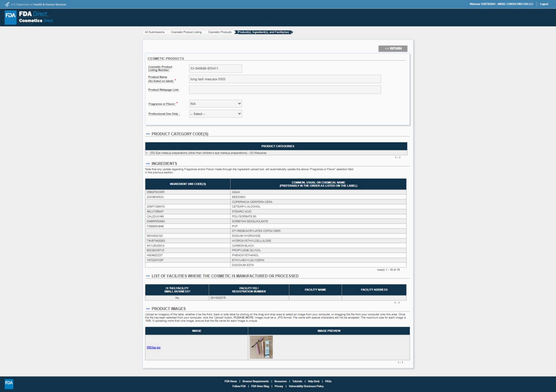The width and height of the screenshot is (556, 392).
Task: Click the HHS eagle logo icon
Action: tap(7, 4)
